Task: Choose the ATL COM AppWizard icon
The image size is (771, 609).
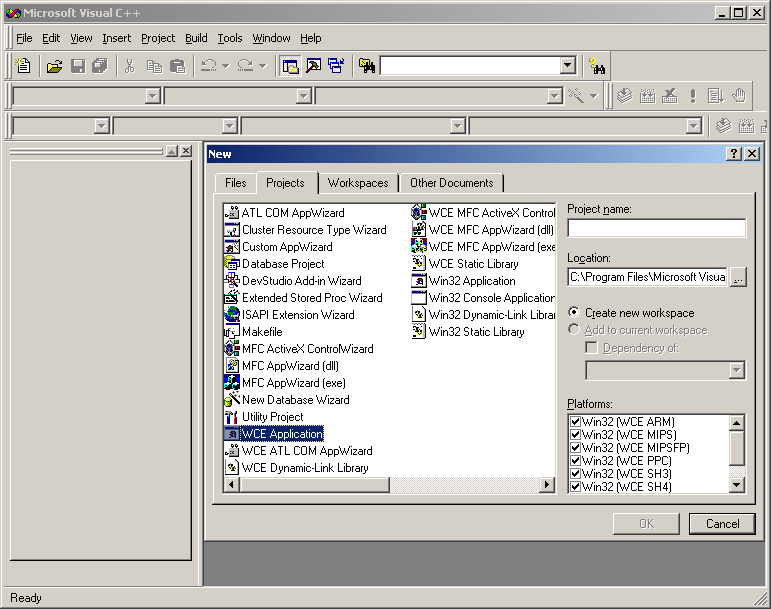Action: (x=232, y=213)
